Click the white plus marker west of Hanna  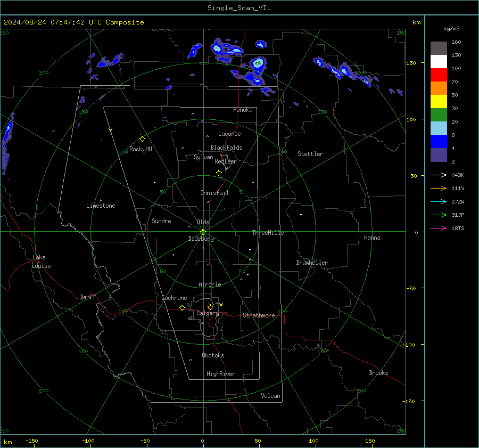click(x=301, y=214)
